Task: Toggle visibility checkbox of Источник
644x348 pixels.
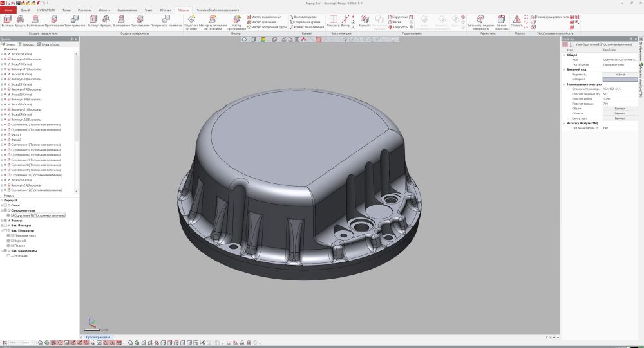Action: 8,255
